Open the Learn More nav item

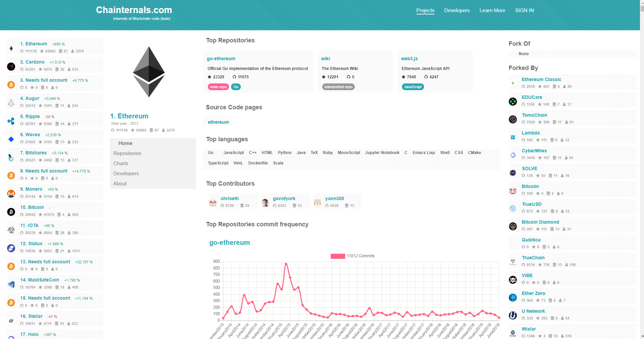click(492, 10)
